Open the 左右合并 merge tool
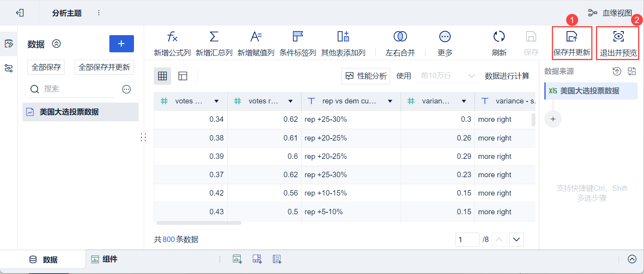The height and width of the screenshot is (274, 644). (x=400, y=37)
